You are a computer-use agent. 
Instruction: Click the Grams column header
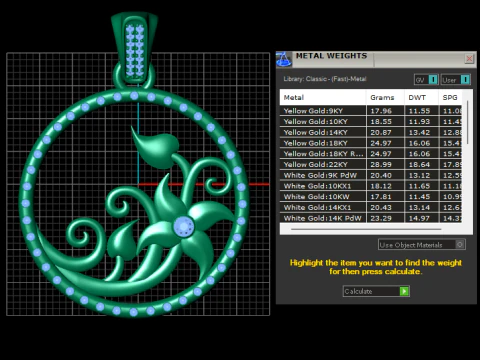click(x=385, y=97)
